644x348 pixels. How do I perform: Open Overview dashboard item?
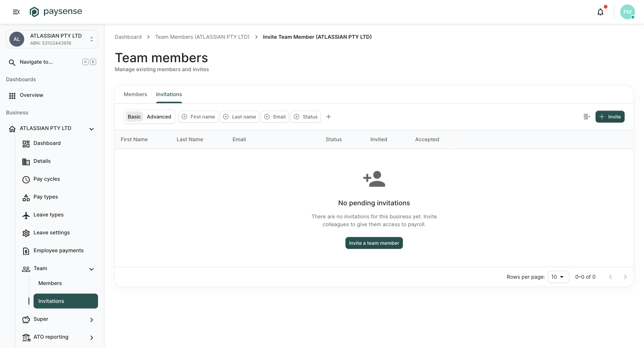[x=52, y=95]
